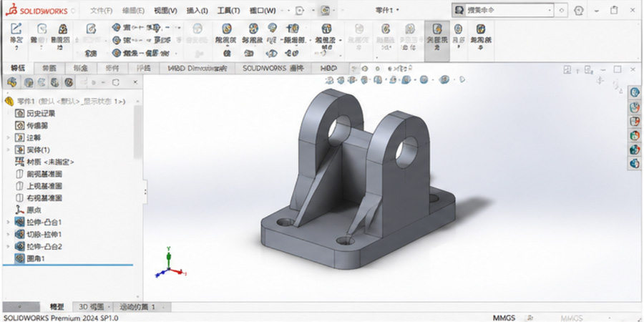
Task: Expand the 实体(1) node arrow
Action: click(8, 150)
